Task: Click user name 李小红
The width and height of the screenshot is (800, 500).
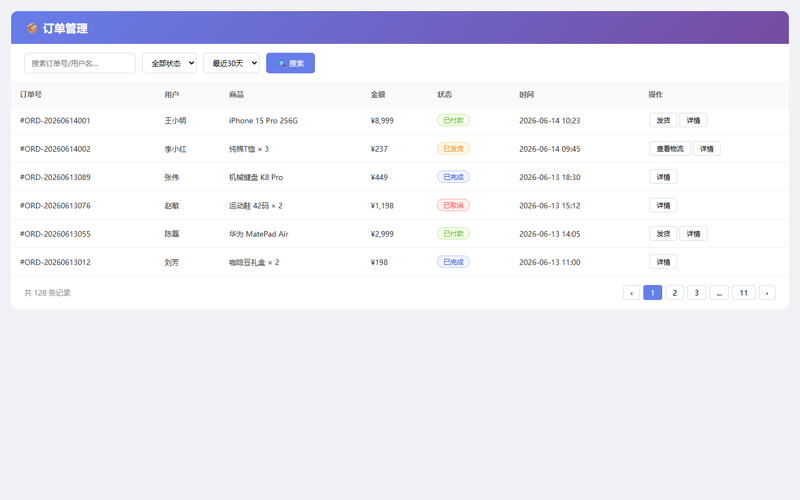Action: (175, 149)
